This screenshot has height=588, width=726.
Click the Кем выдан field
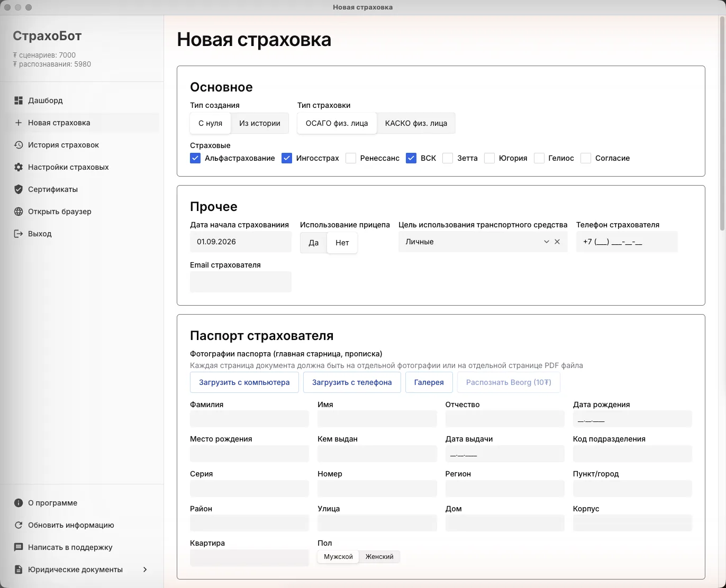[x=377, y=454]
